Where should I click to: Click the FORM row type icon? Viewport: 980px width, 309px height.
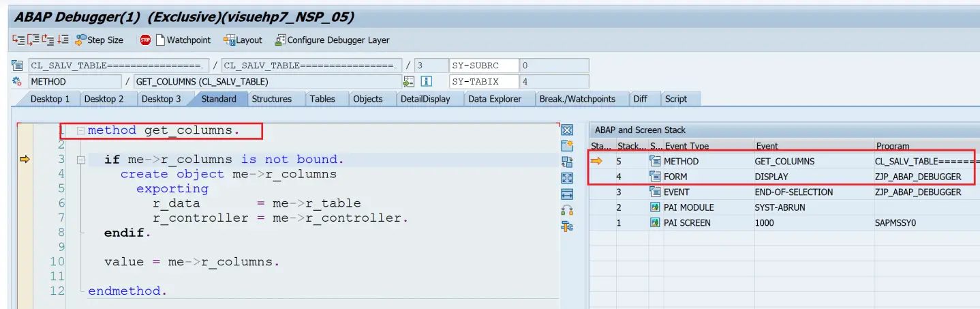pyautogui.click(x=656, y=177)
